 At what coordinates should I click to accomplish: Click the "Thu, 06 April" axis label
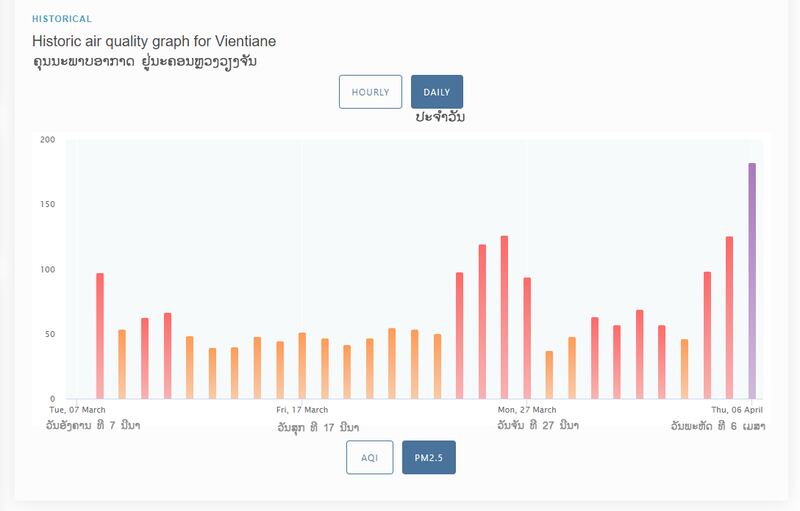coord(737,410)
